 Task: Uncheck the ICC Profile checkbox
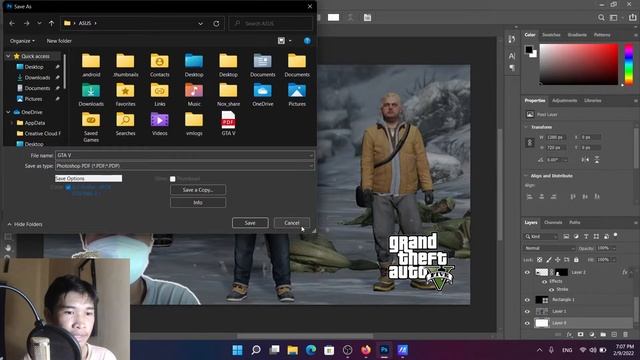pyautogui.click(x=68, y=187)
